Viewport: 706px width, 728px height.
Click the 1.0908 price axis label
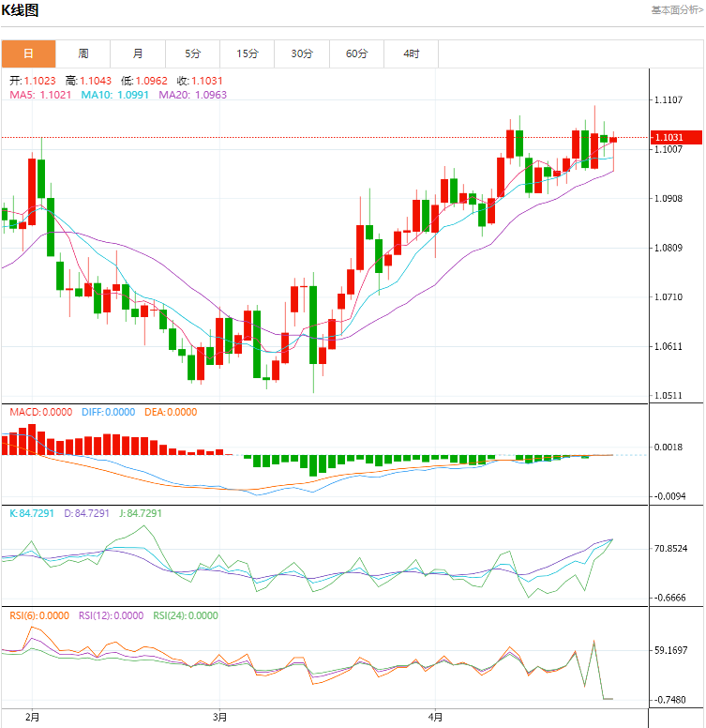(668, 198)
